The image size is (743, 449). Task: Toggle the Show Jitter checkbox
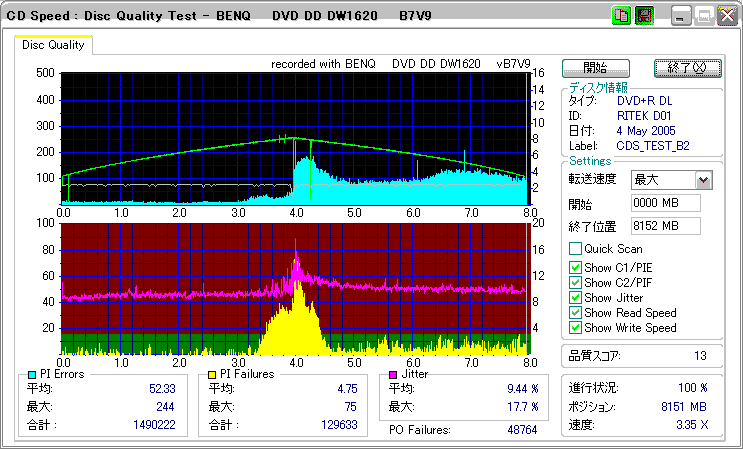click(x=575, y=298)
